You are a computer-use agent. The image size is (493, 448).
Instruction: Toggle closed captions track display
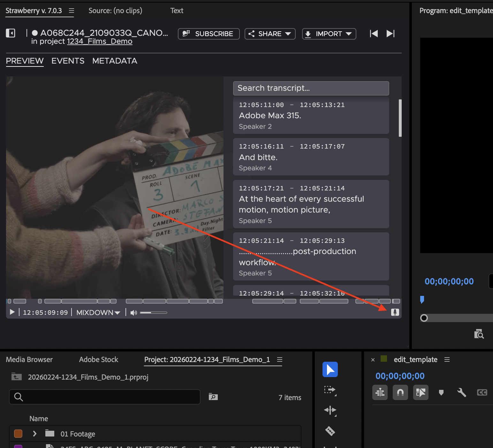pyautogui.click(x=482, y=392)
